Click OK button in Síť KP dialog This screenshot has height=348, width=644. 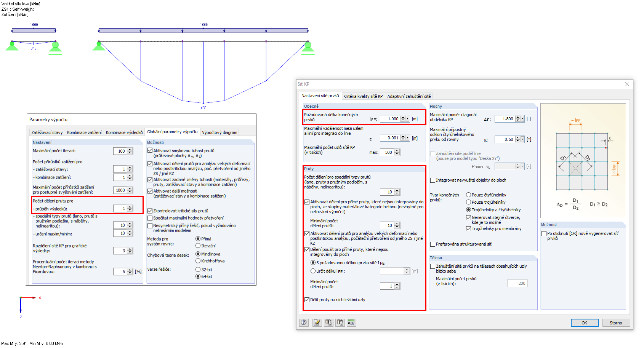click(x=584, y=323)
